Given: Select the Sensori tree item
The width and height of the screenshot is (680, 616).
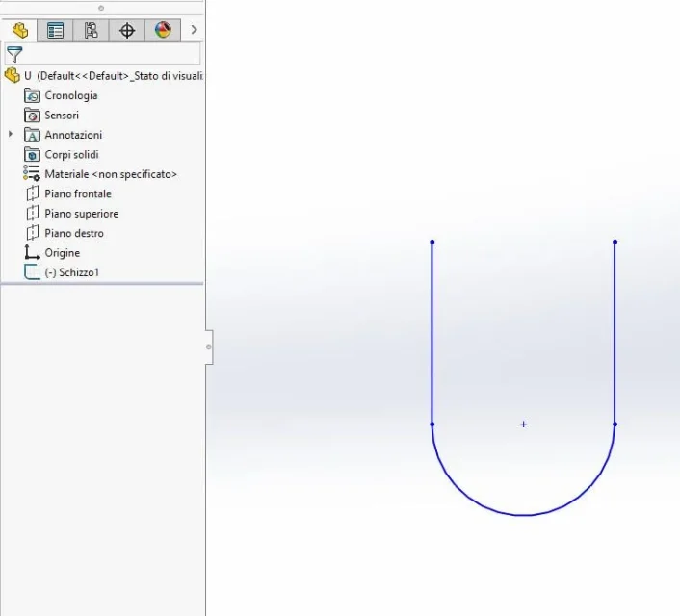Looking at the screenshot, I should pyautogui.click(x=62, y=115).
